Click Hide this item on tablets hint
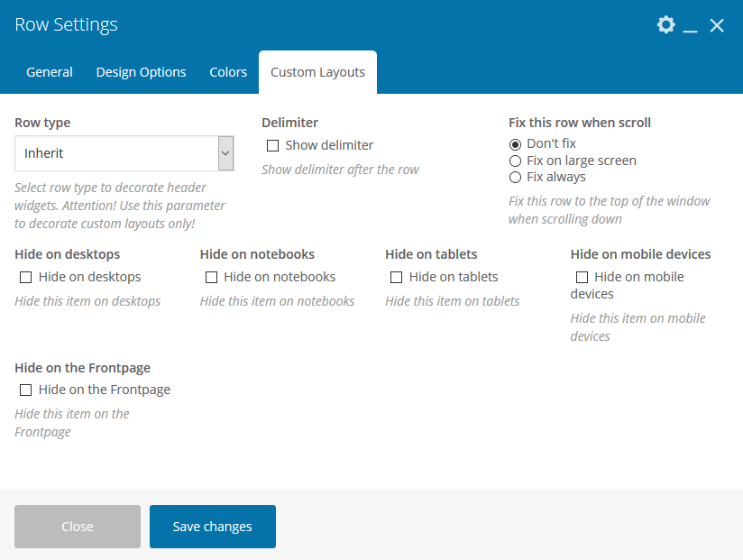The width and height of the screenshot is (743, 560). 452,301
